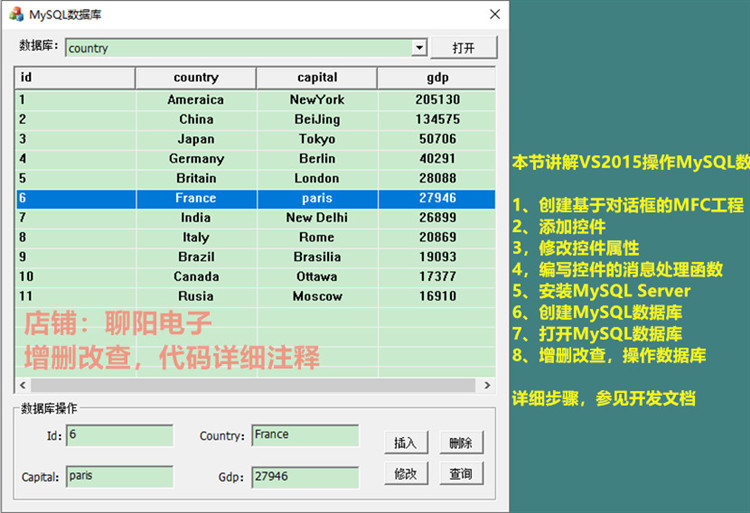
Task: Click the 打开 button
Action: pos(463,48)
